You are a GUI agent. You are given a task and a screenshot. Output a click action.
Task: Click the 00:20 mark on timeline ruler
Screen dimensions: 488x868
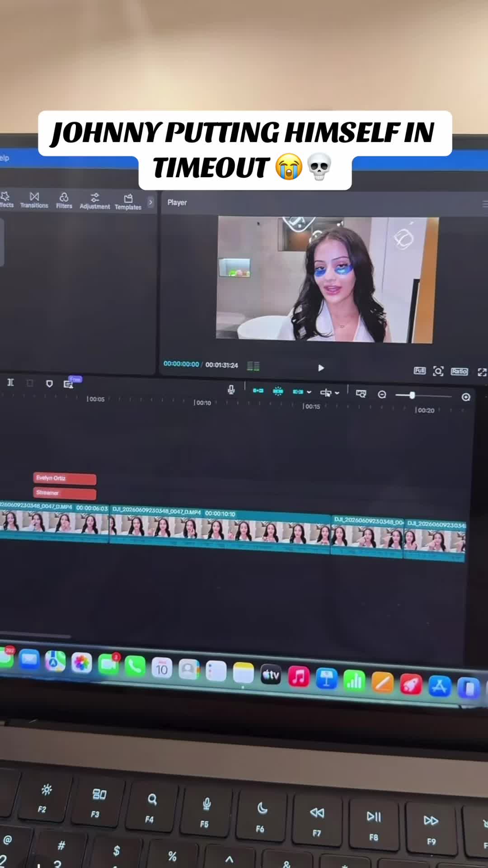pos(425,410)
